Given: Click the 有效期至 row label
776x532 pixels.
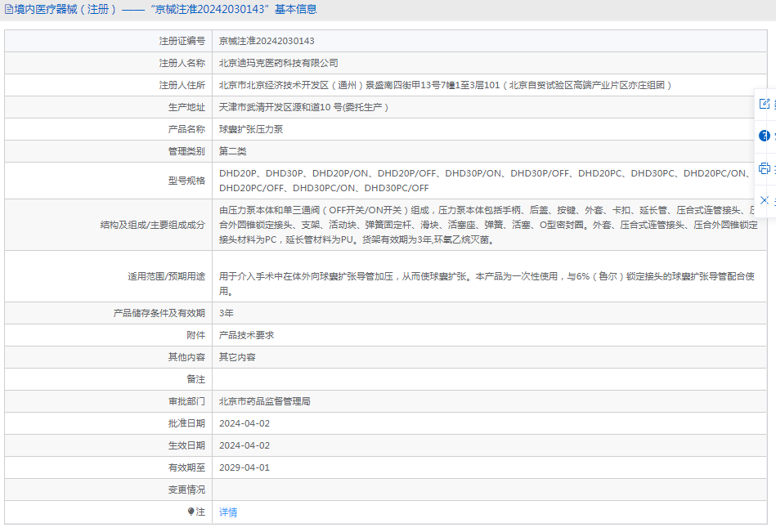Looking at the screenshot, I should click(186, 467).
